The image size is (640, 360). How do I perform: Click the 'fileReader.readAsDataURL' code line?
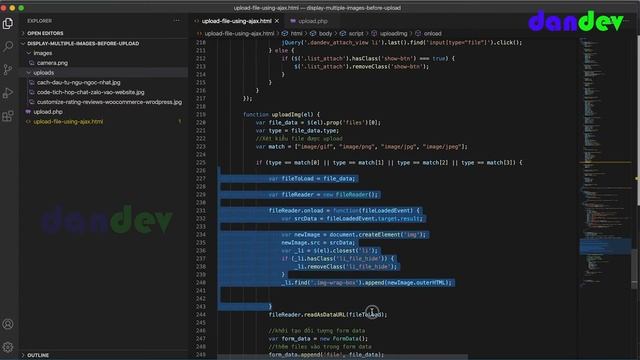click(328, 315)
